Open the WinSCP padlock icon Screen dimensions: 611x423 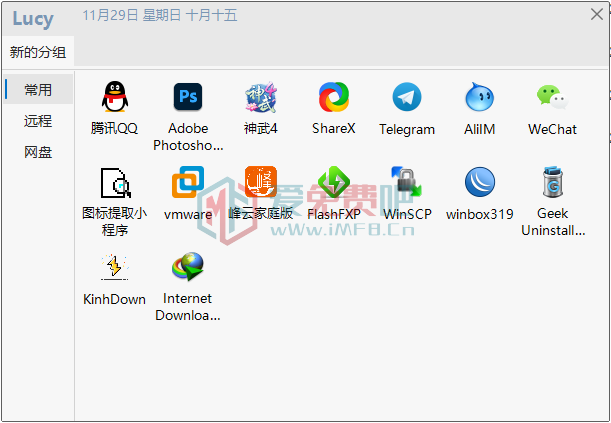407,182
